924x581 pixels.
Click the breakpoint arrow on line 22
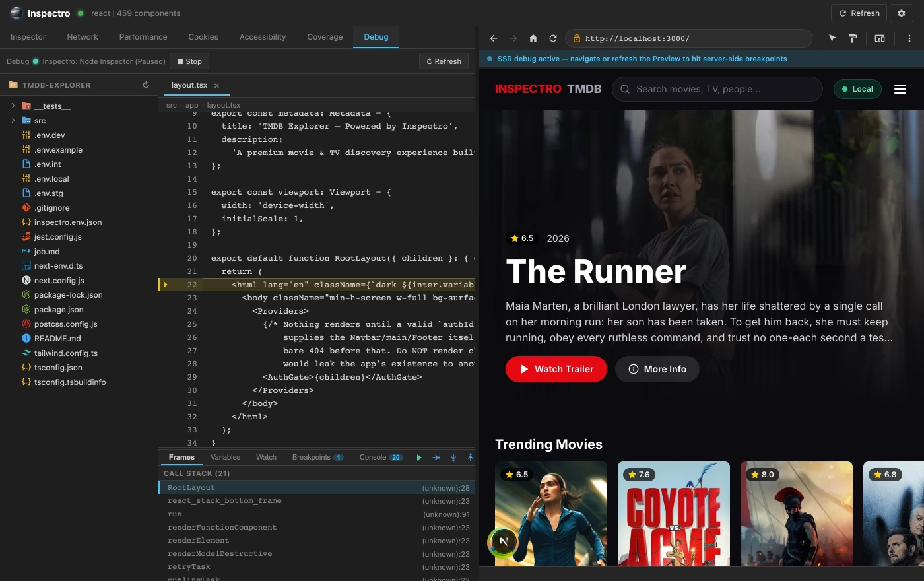[x=166, y=285]
